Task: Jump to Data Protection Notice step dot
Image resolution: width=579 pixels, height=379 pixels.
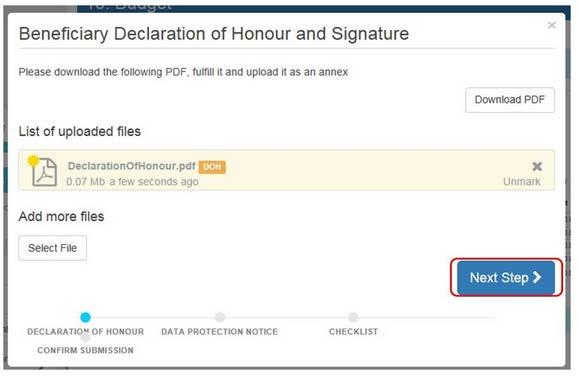Action: coord(220,317)
